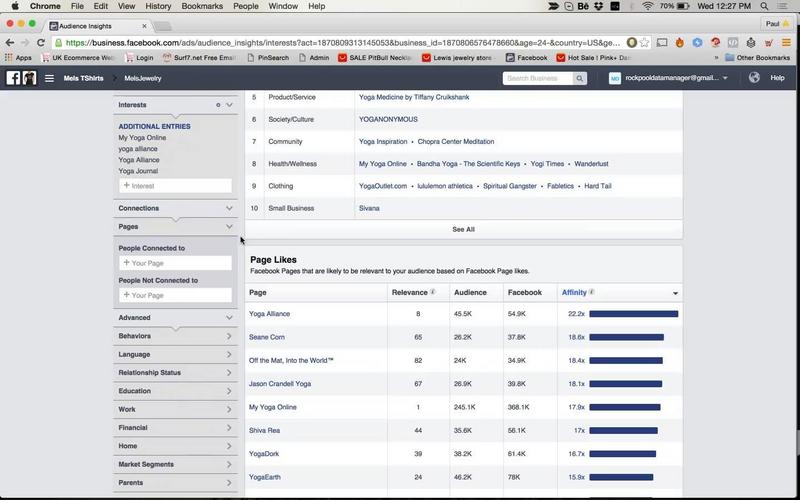Click the Interests settings dot icon
Viewport: 800px width, 500px height.
click(x=218, y=105)
